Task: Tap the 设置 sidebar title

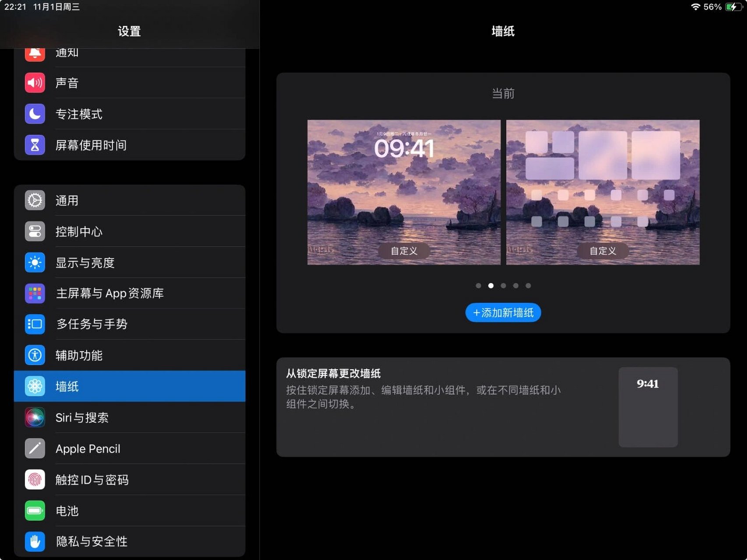Action: point(129,31)
